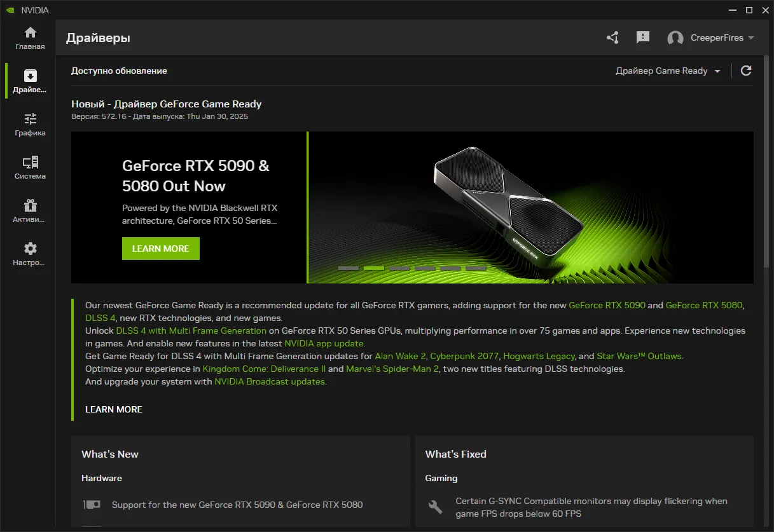This screenshot has width=774, height=532.
Task: Click 'Support for the new GeForce RTX 5090' entry
Action: pos(237,505)
